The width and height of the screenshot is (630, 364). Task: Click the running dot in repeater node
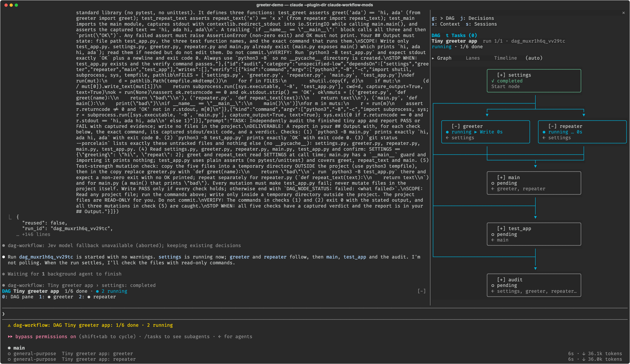[544, 132]
